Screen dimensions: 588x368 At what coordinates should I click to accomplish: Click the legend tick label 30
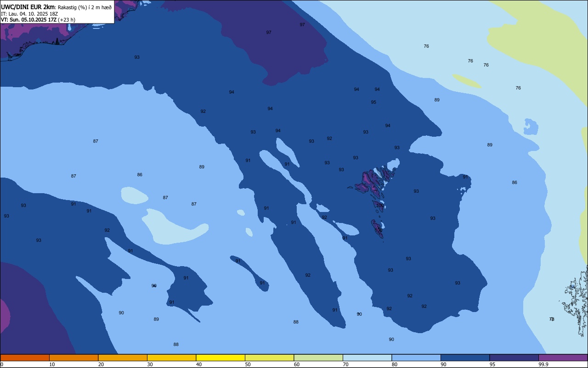[x=150, y=364]
